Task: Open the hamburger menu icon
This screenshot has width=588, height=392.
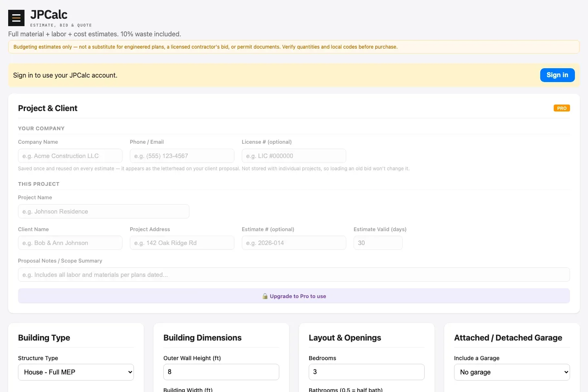Action: coord(16,18)
